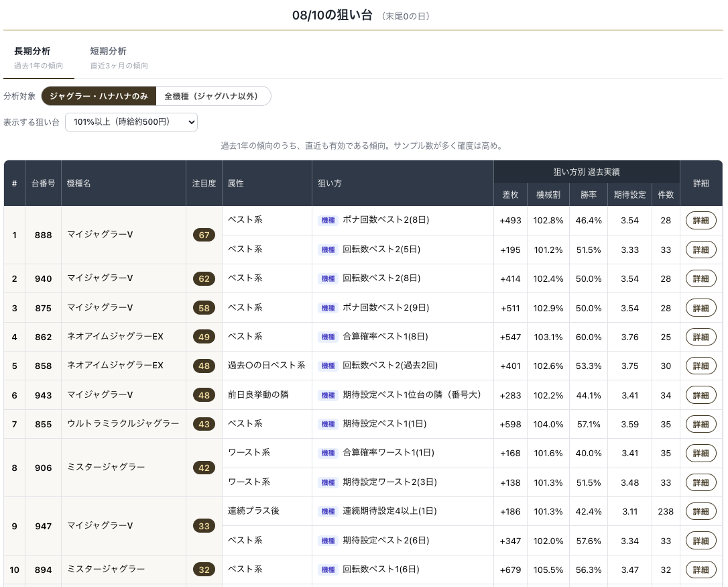Choose 全機種(ジャグハナ以外) analysis target
This screenshot has height=587, width=728.
(x=213, y=96)
